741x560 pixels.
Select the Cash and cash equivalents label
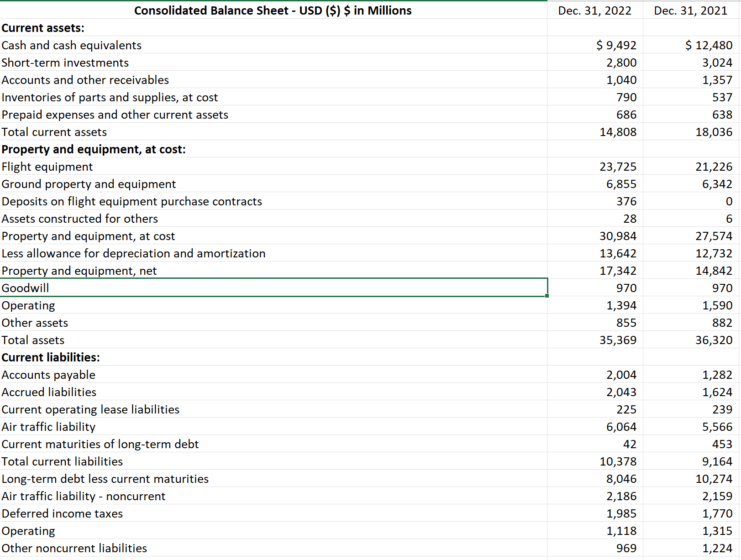point(72,45)
